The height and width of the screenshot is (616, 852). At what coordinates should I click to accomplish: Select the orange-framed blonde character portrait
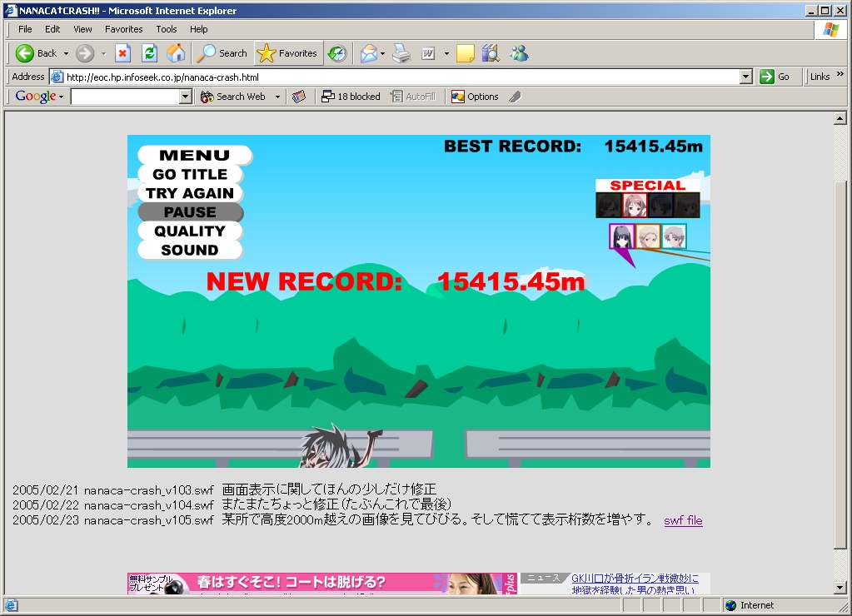coord(648,237)
